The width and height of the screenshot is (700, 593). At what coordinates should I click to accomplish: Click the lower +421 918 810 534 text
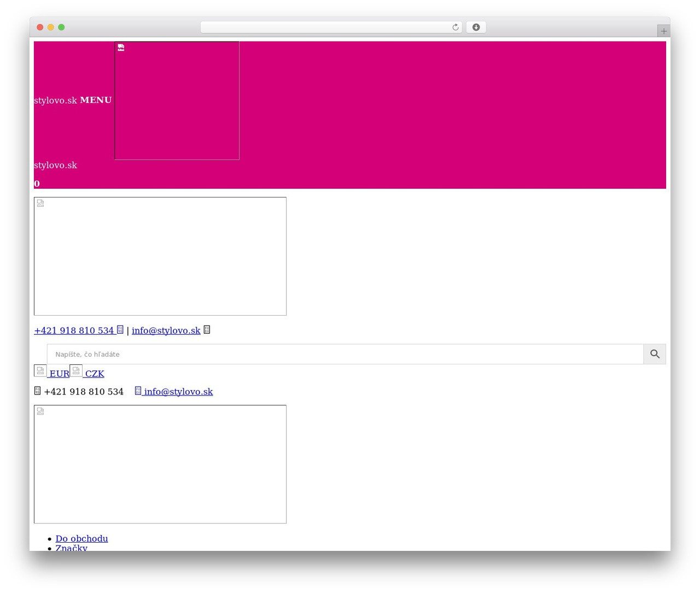(84, 392)
